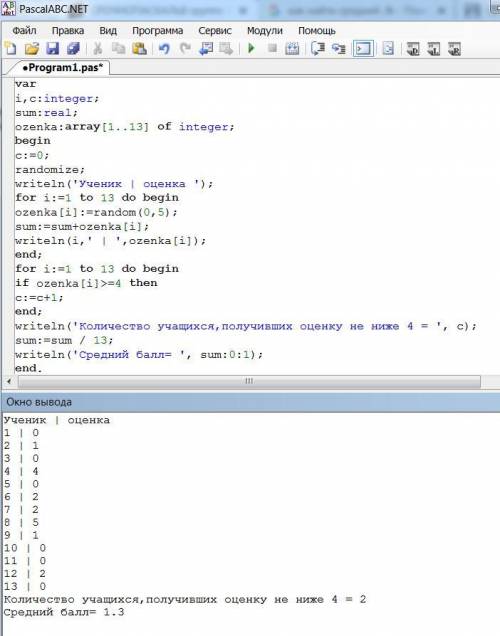Screen dimensions: 500x636
Task: Click the Save All icon
Action: pos(73,49)
